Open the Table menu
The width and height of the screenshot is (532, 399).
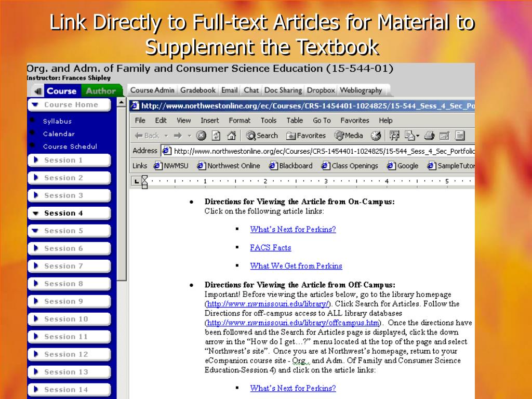click(x=295, y=120)
